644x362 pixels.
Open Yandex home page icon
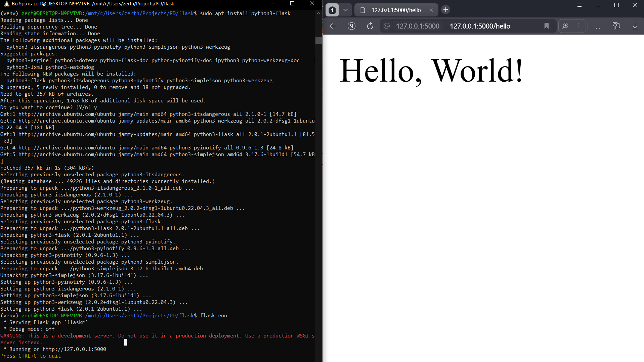(x=351, y=26)
